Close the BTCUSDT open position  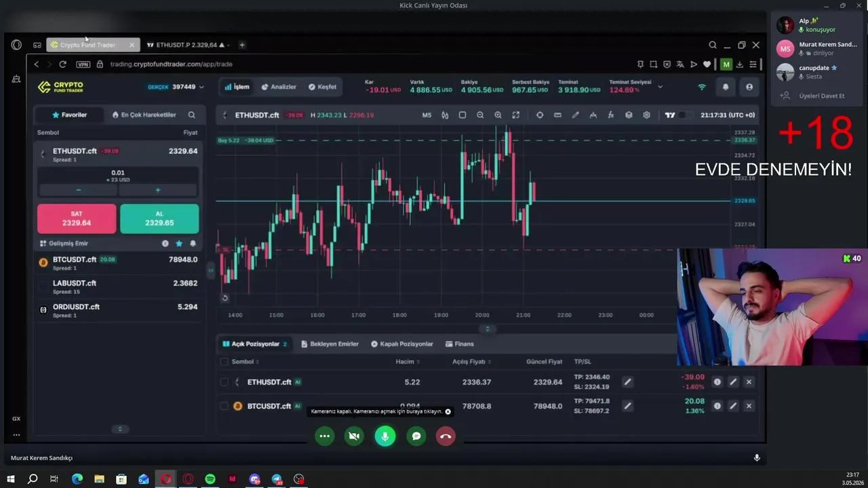(749, 406)
